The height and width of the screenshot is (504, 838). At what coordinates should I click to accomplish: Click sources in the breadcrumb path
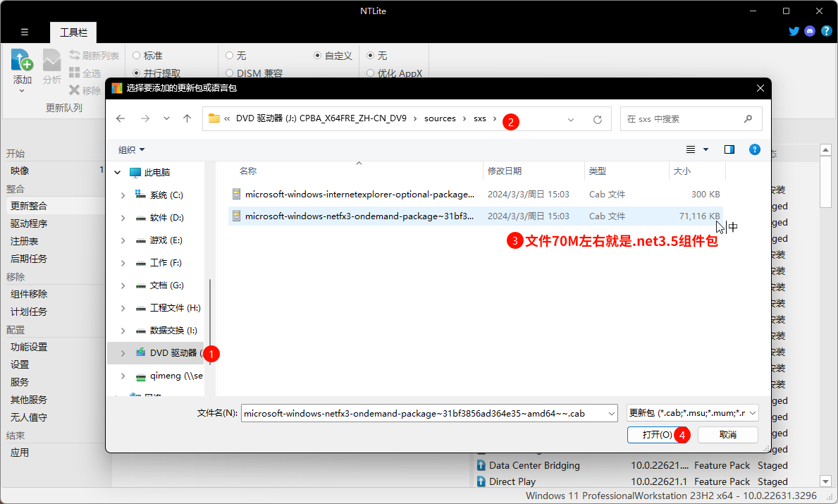[440, 118]
